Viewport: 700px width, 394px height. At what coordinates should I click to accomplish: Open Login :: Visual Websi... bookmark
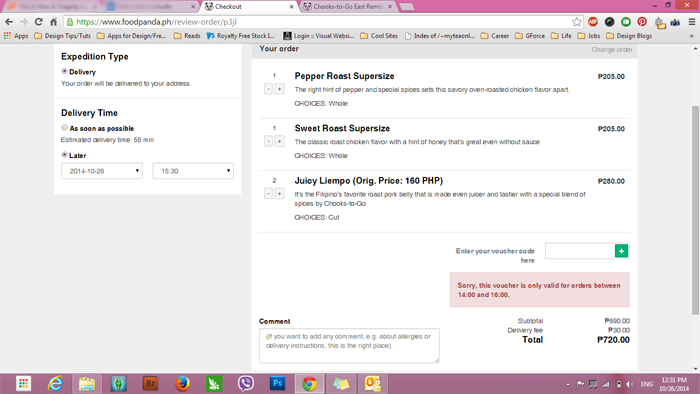click(319, 36)
